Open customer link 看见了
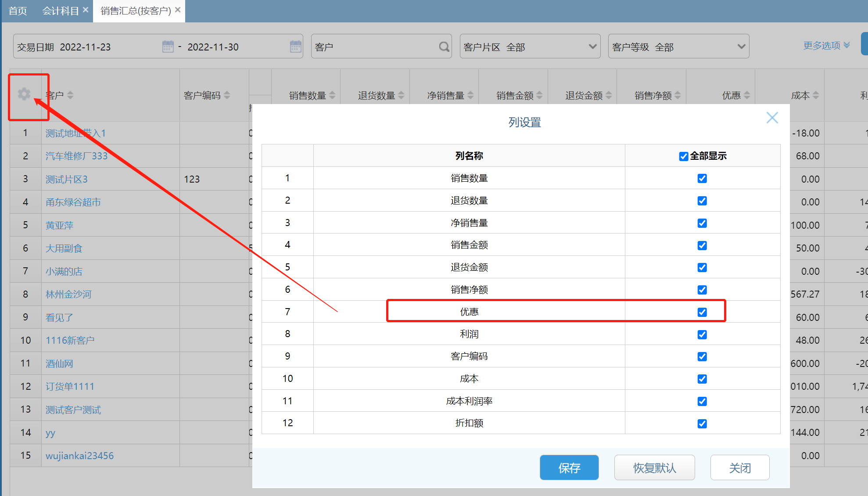The image size is (868, 496). pos(59,317)
